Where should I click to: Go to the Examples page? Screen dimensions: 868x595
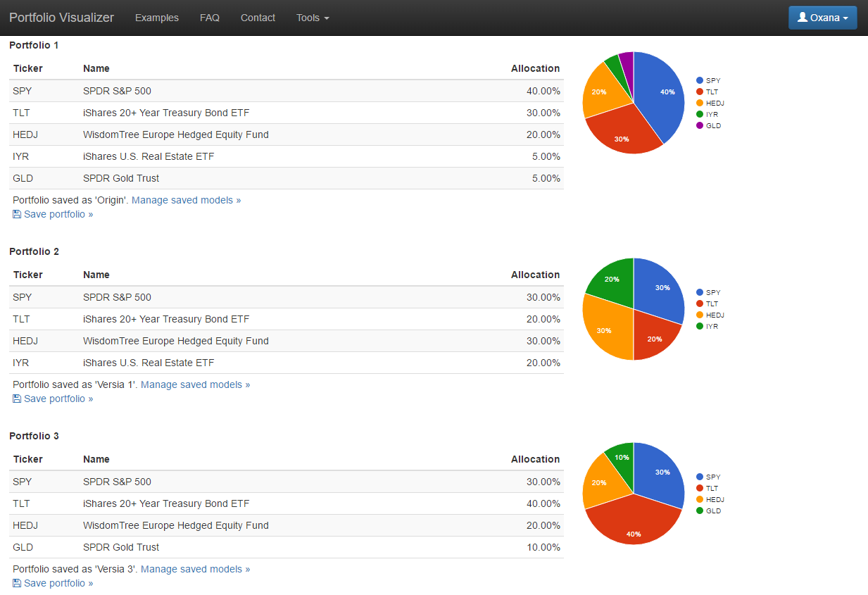[157, 18]
